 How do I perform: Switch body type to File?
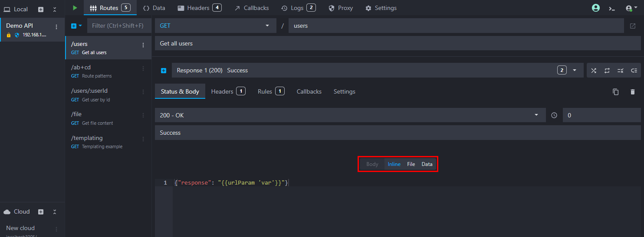[411, 164]
